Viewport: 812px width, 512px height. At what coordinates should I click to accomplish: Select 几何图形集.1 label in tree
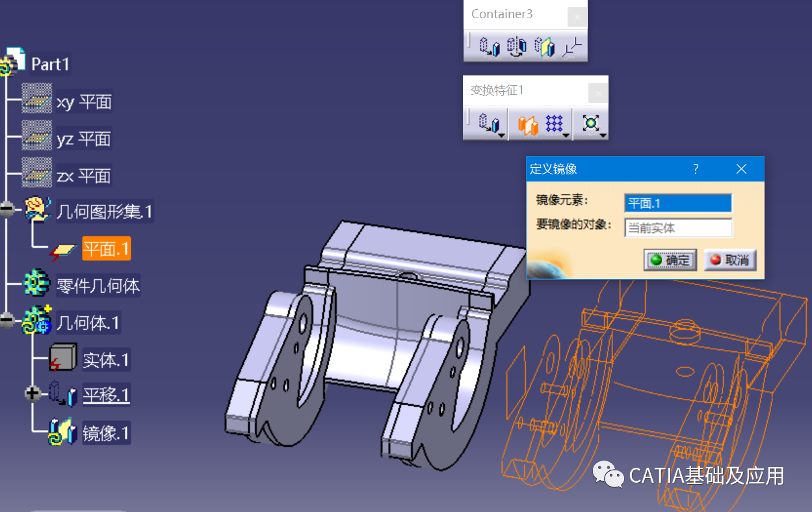pos(105,211)
